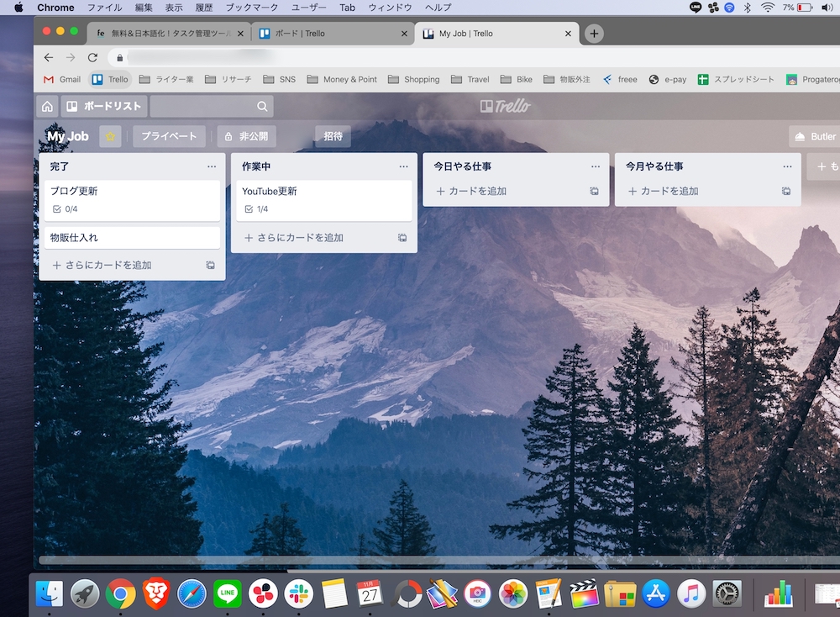Image resolution: width=840 pixels, height=617 pixels.
Task: Click the 1/4 checklist badge on YouTube更新
Action: (256, 209)
